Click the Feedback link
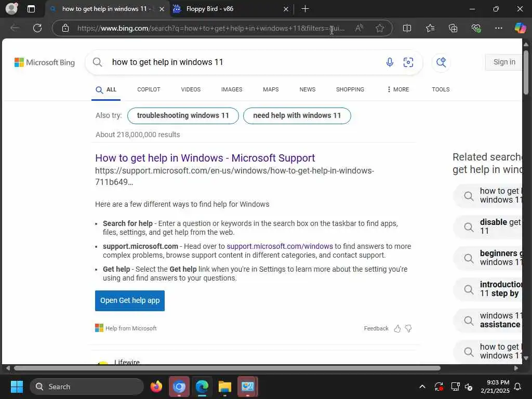The image size is (532, 399). click(x=376, y=328)
